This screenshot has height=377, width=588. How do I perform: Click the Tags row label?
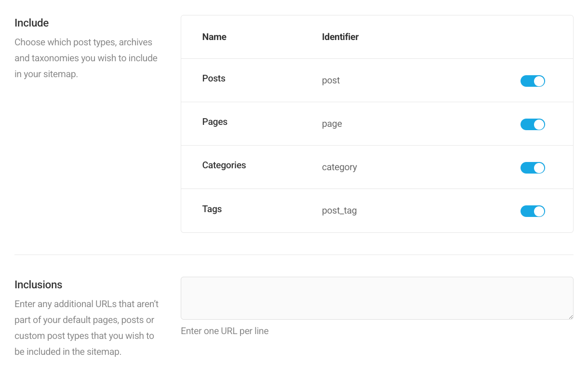212,209
